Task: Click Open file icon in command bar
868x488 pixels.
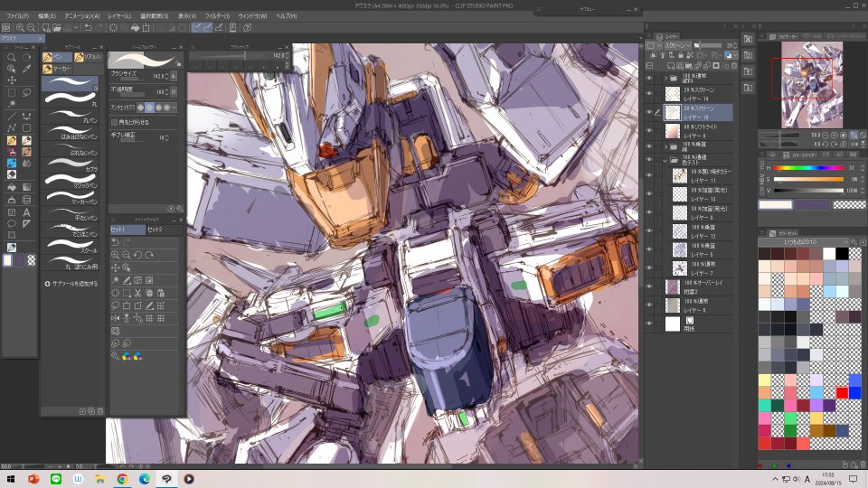Action: [x=56, y=27]
